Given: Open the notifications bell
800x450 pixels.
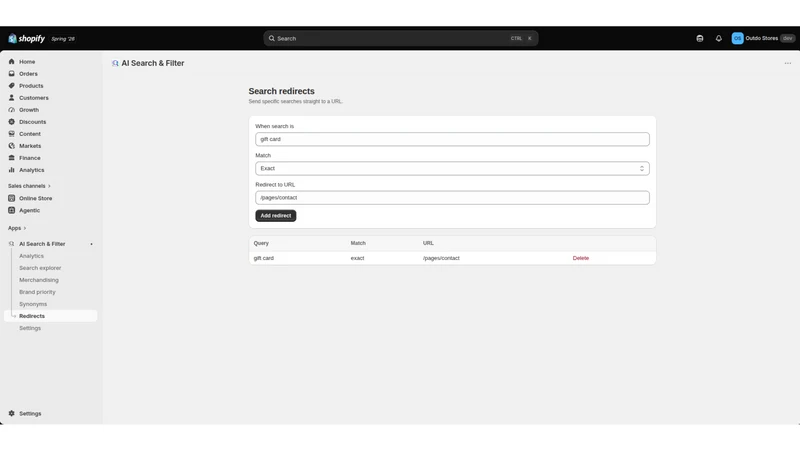Looking at the screenshot, I should click(718, 38).
